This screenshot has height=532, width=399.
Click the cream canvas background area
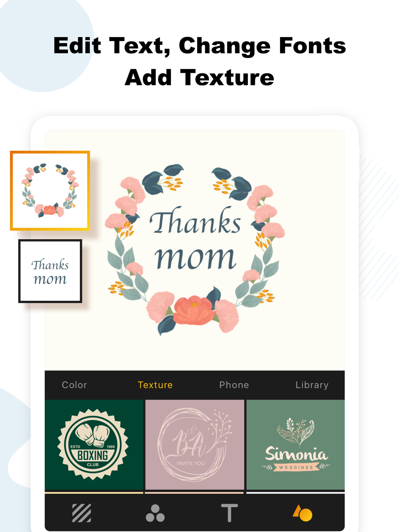pyautogui.click(x=195, y=351)
